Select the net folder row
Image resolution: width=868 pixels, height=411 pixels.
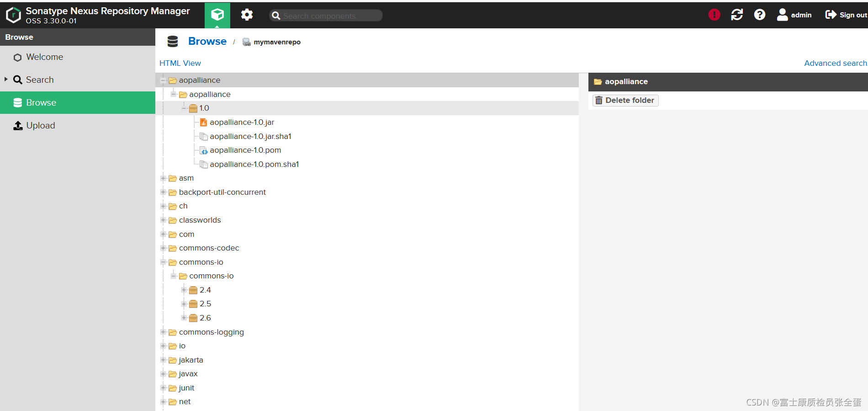(x=367, y=402)
